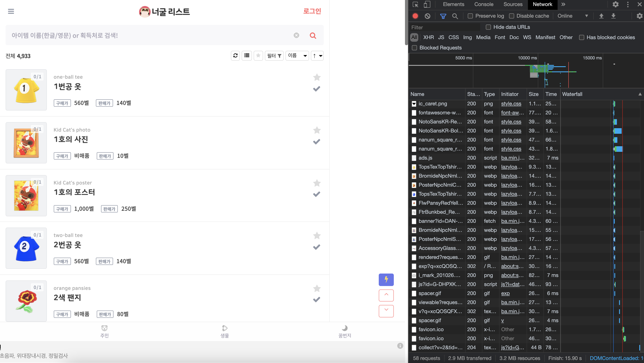
Task: Click the DevTools clear log icon
Action: click(x=428, y=16)
